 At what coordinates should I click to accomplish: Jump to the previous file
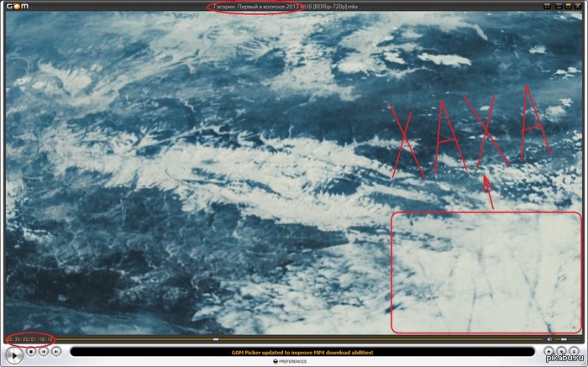(44, 352)
